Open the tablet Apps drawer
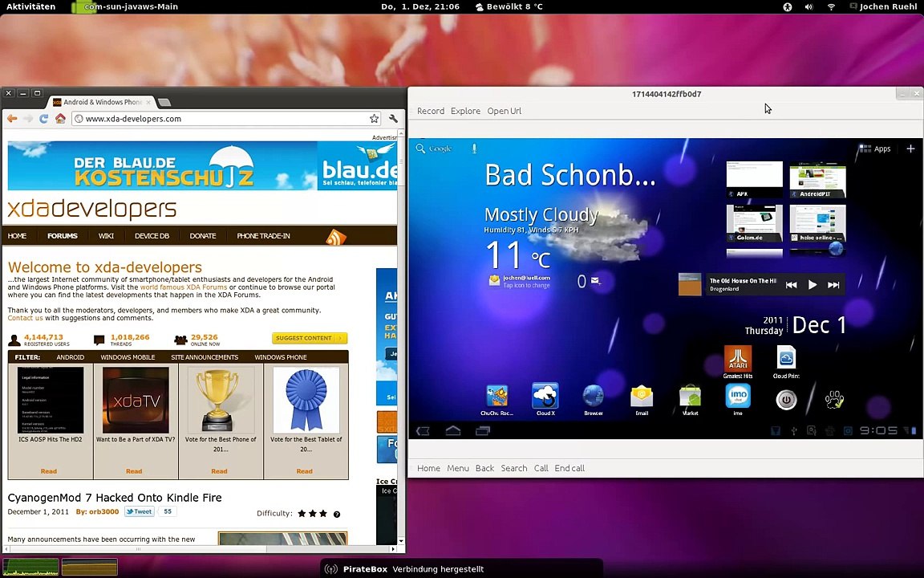 (875, 149)
